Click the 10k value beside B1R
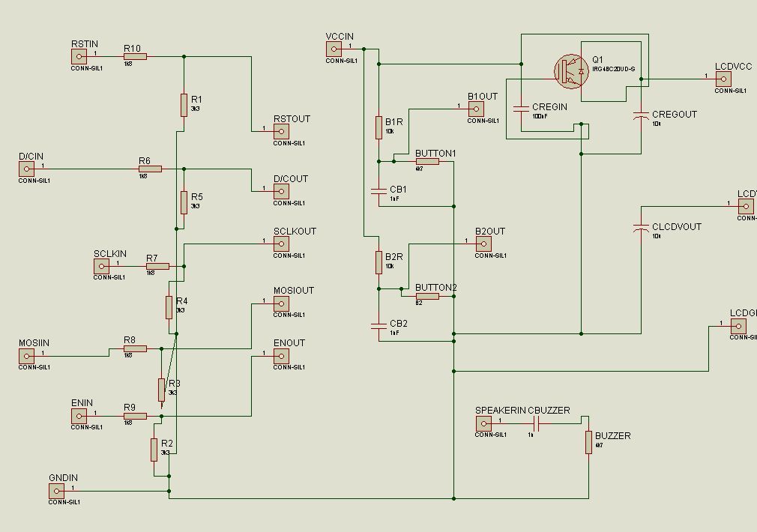Image resolution: width=757 pixels, height=532 pixels. coord(390,131)
